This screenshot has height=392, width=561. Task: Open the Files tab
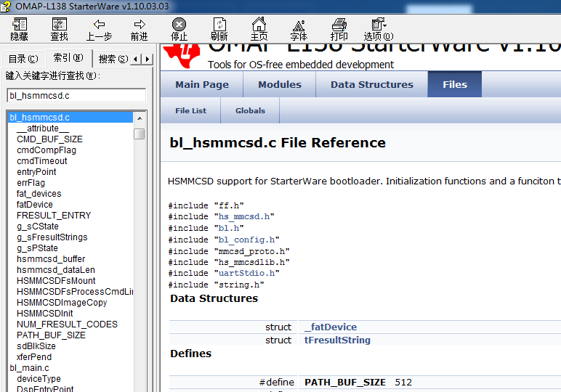[455, 85]
